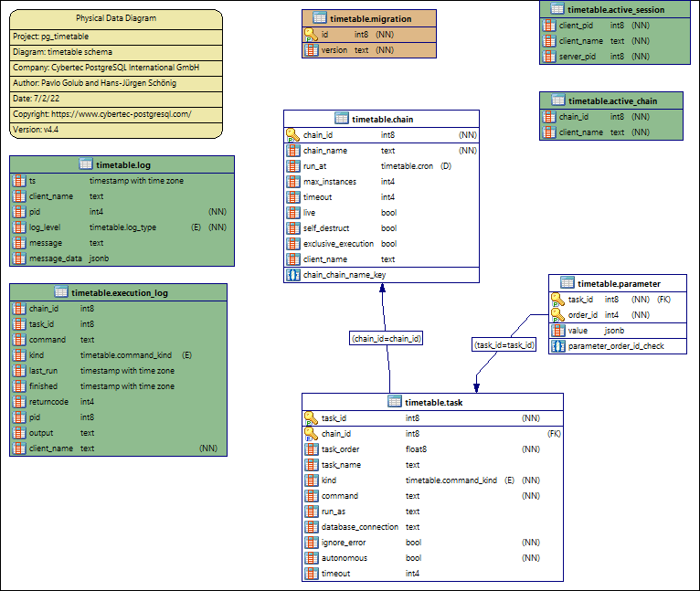The width and height of the screenshot is (700, 591).
Task: Click the key icon beside order_id in parameter
Action: (557, 315)
